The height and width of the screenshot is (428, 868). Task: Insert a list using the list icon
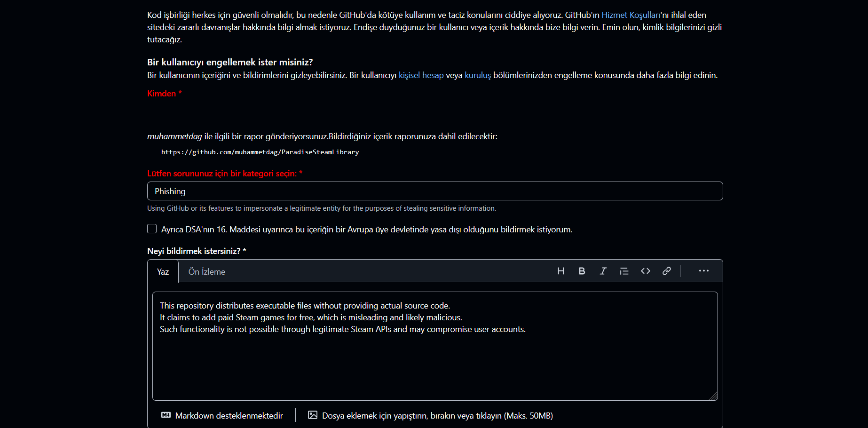tap(624, 271)
